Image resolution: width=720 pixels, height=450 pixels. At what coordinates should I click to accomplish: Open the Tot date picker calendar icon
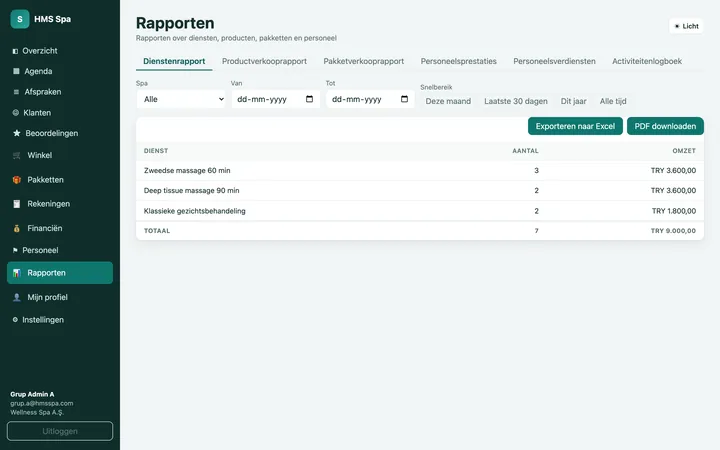click(405, 99)
